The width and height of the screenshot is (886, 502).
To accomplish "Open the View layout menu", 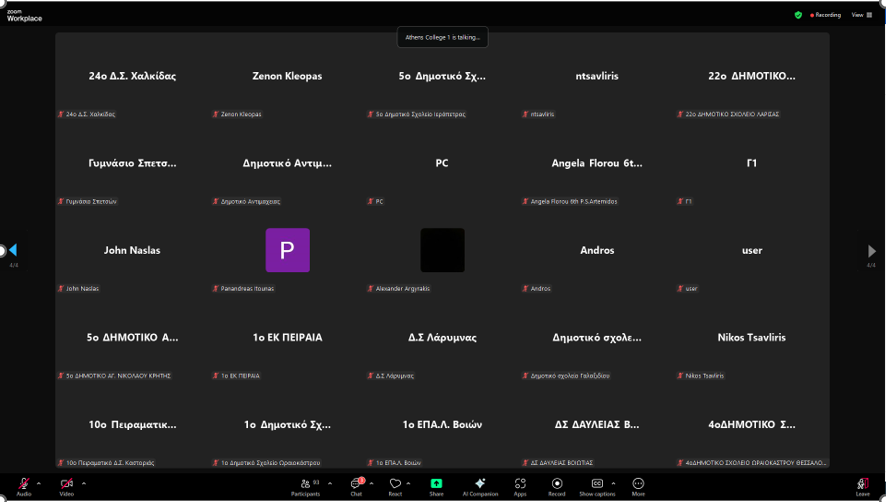I will click(862, 15).
